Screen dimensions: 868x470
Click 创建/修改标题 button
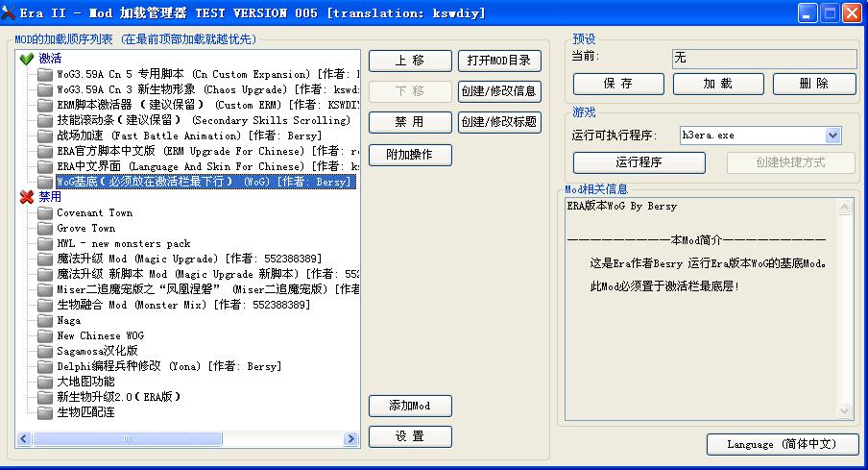pyautogui.click(x=499, y=122)
